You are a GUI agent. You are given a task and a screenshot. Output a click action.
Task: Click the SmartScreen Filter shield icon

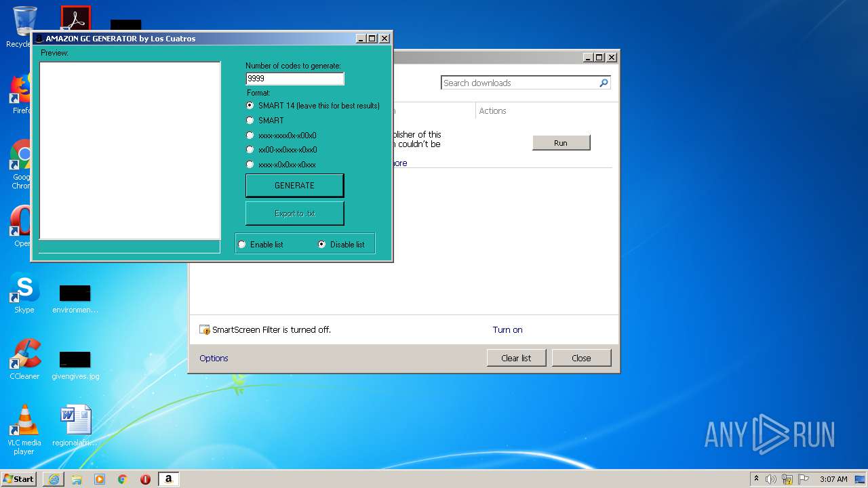pyautogui.click(x=205, y=330)
